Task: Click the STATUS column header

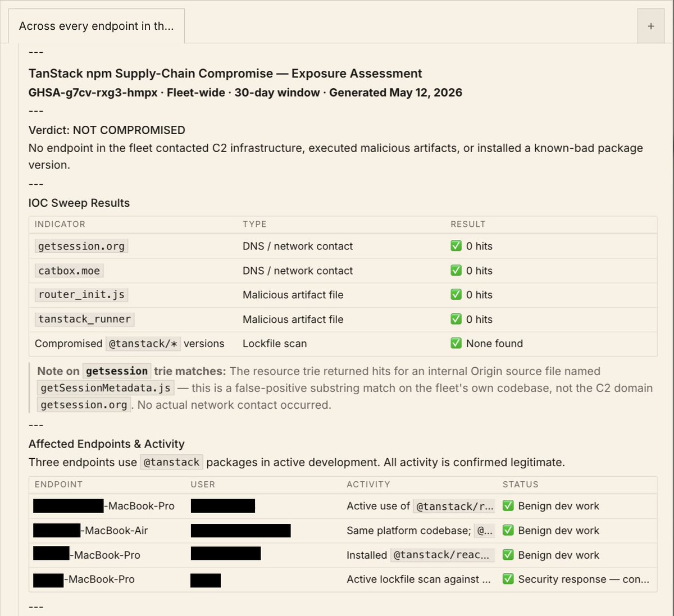Action: point(521,485)
